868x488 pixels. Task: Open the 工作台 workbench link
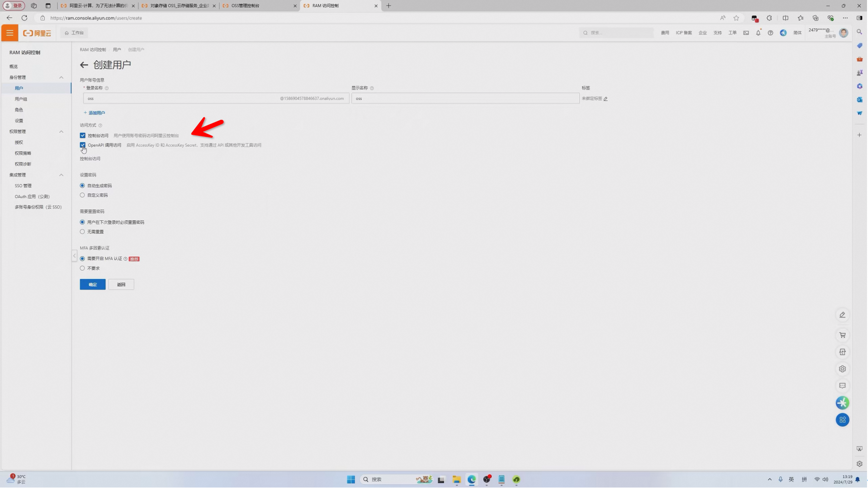pyautogui.click(x=74, y=33)
